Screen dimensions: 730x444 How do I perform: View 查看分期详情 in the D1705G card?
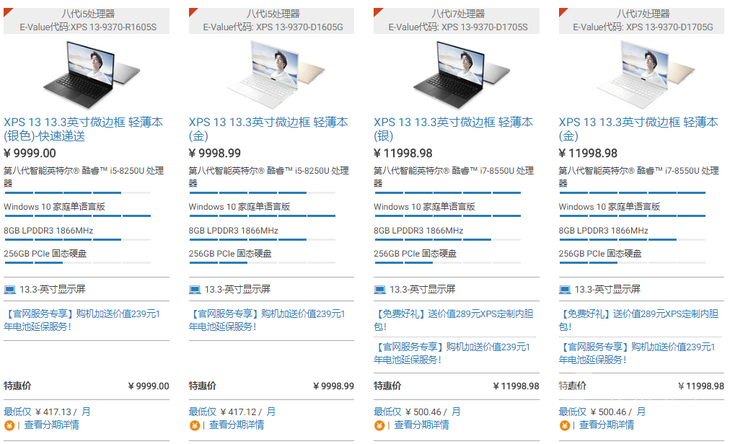[x=607, y=425]
